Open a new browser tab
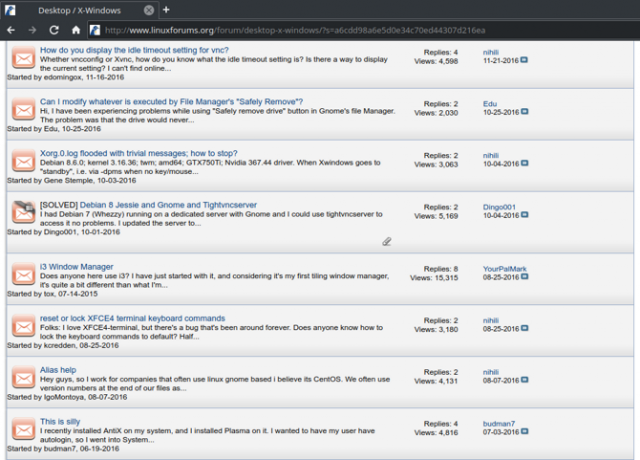Screen dimensions: 640x460 [166, 10]
